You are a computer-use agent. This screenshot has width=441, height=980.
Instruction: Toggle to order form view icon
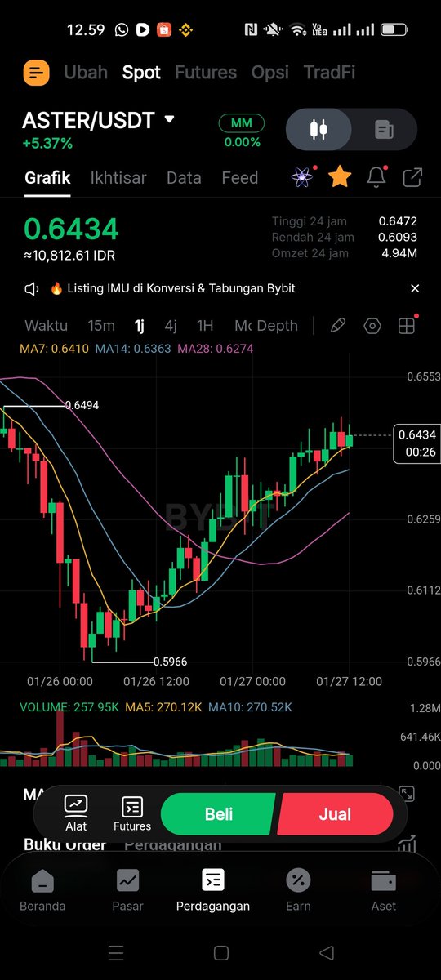[384, 130]
